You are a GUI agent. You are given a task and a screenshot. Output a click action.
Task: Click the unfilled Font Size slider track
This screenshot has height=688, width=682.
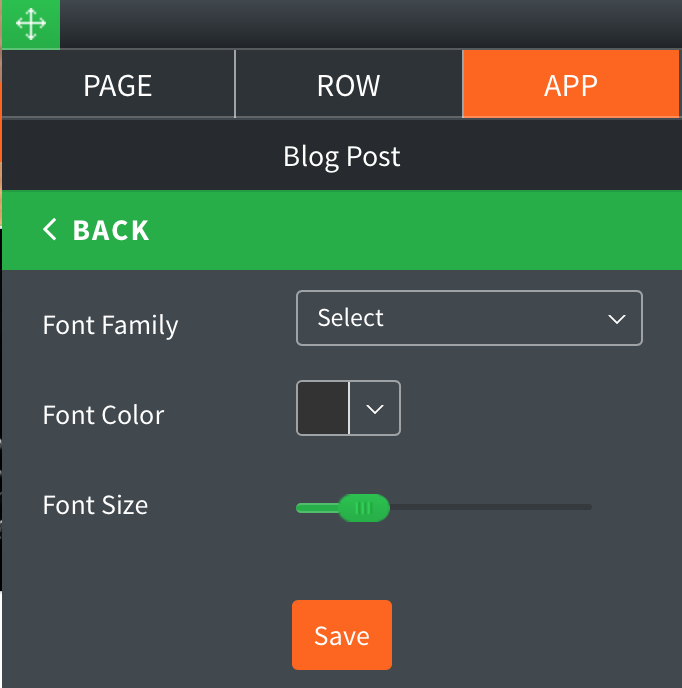coord(491,507)
